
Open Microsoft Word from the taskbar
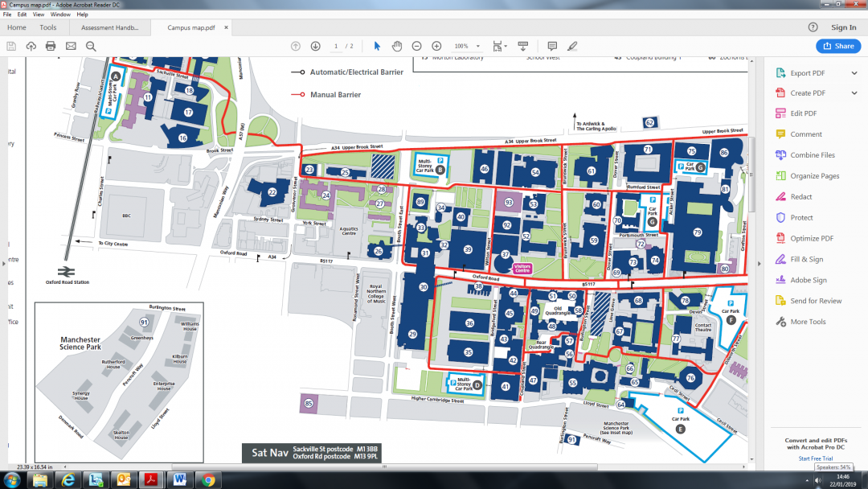(179, 480)
